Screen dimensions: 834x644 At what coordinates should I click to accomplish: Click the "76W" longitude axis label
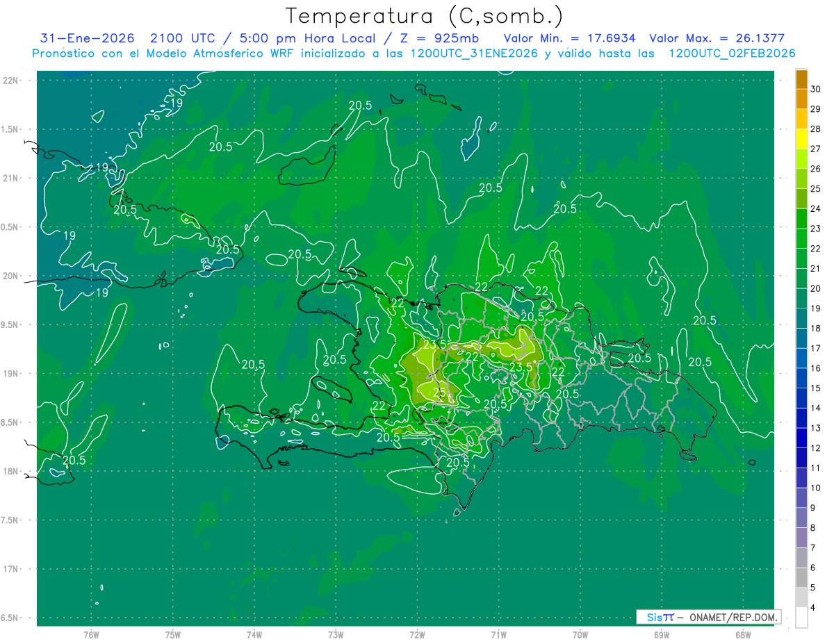[91, 634]
